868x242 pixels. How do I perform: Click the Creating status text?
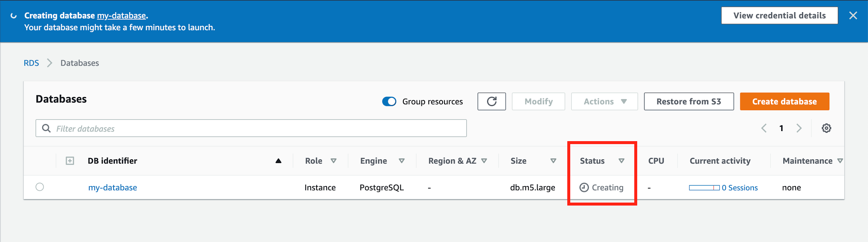click(608, 188)
